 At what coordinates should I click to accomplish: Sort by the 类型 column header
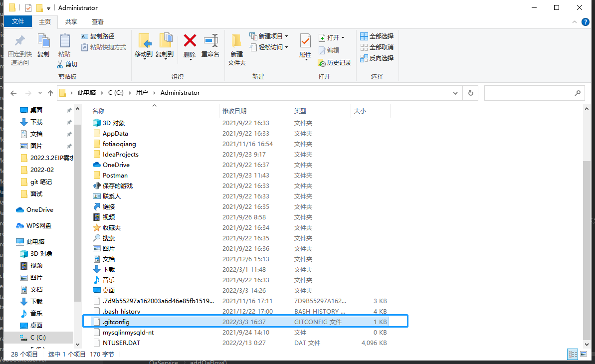pyautogui.click(x=300, y=111)
